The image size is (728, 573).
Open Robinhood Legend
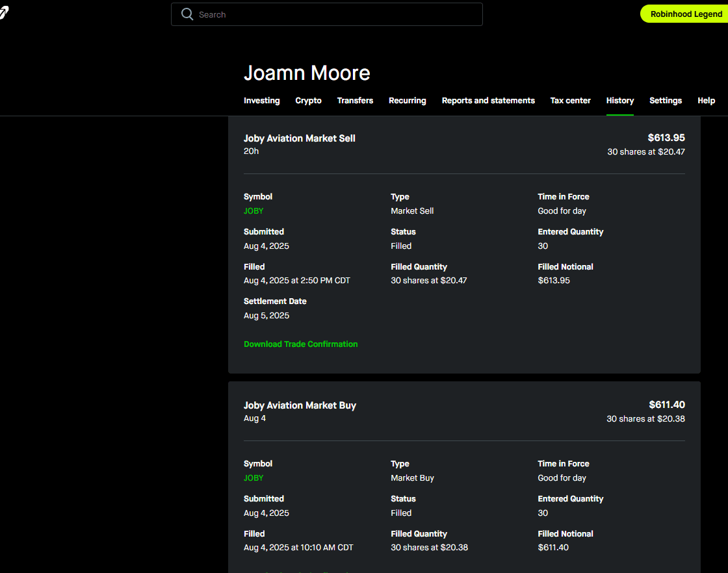tap(686, 14)
